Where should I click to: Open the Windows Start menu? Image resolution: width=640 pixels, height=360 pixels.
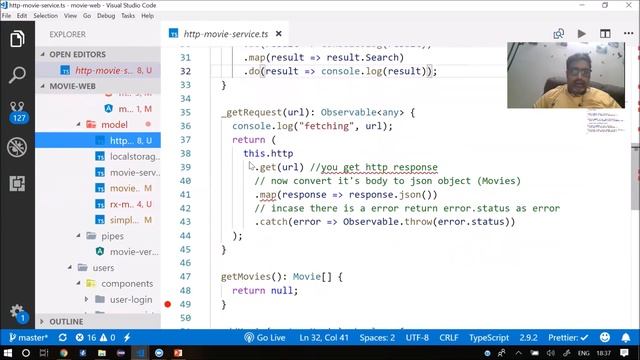point(7,353)
